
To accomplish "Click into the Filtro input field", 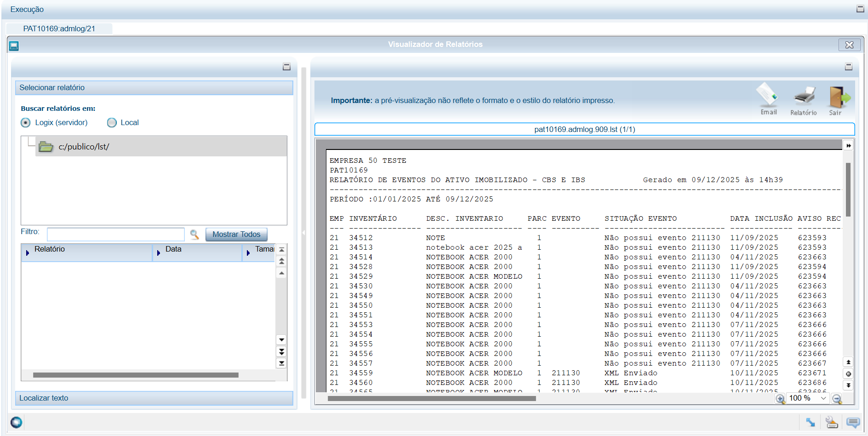I will pos(116,235).
